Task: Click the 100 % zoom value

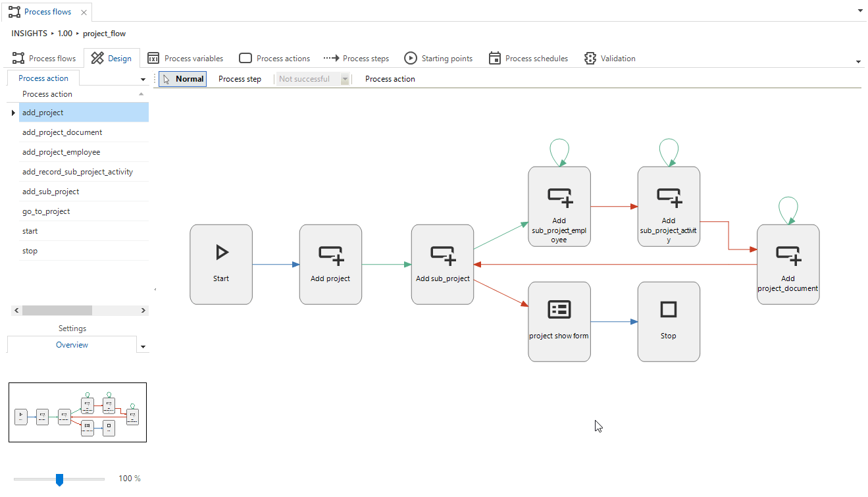Action: click(130, 479)
